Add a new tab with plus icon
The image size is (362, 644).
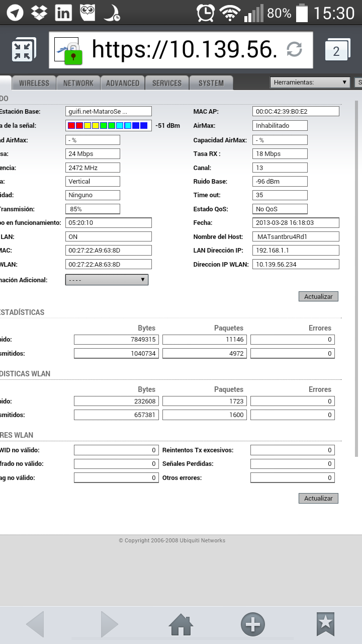point(253,625)
